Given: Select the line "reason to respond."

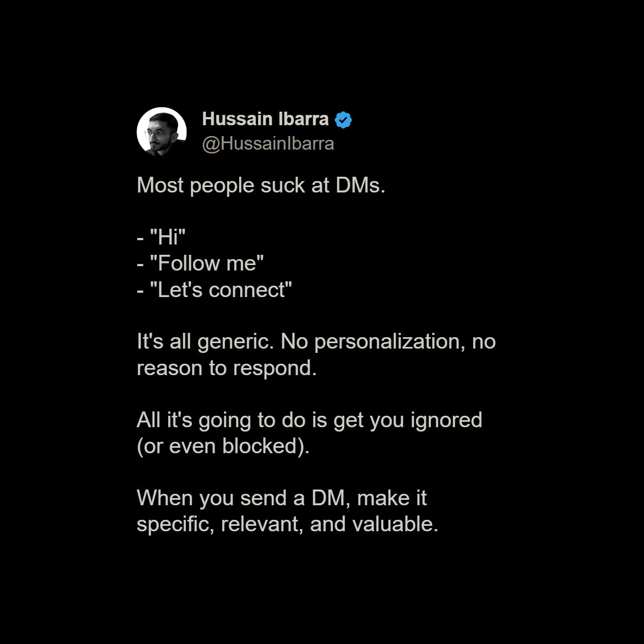Looking at the screenshot, I should pyautogui.click(x=227, y=368).
